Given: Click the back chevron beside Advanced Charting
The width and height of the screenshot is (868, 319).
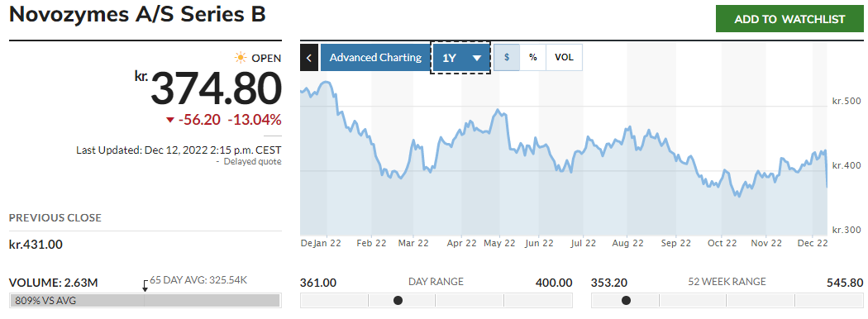Looking at the screenshot, I should (309, 58).
